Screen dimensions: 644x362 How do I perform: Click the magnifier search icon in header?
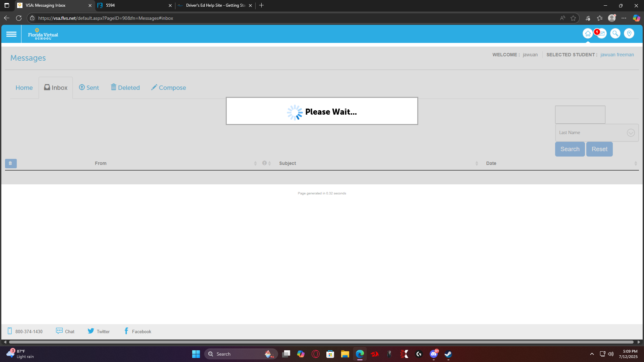(x=615, y=34)
